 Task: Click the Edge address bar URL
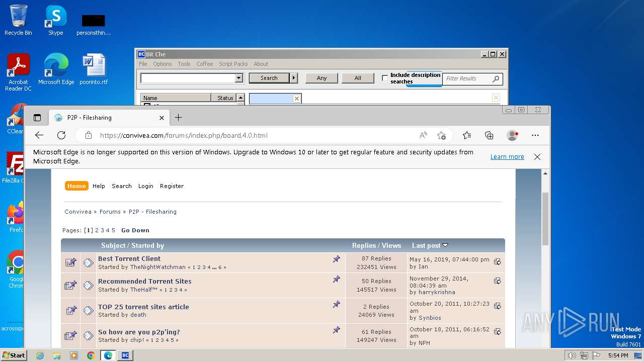[x=184, y=135]
